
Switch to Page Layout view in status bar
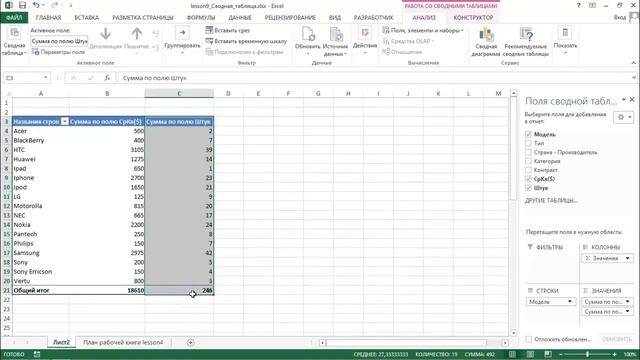pos(530,354)
